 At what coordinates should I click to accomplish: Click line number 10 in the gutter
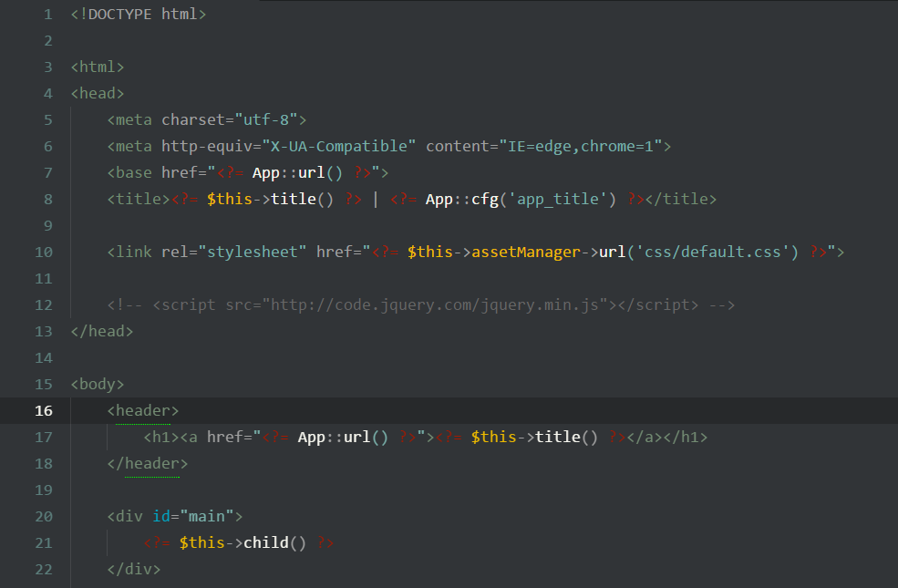(x=44, y=253)
